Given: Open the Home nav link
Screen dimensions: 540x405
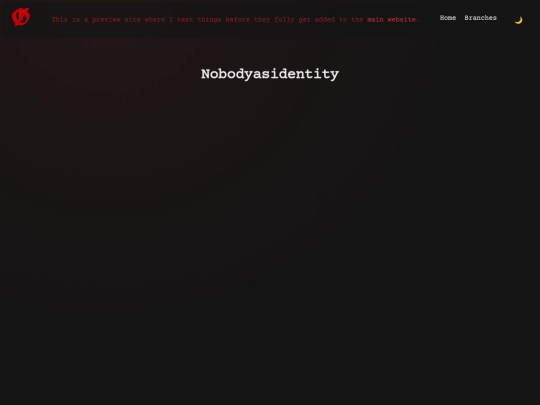Looking at the screenshot, I should 448,18.
